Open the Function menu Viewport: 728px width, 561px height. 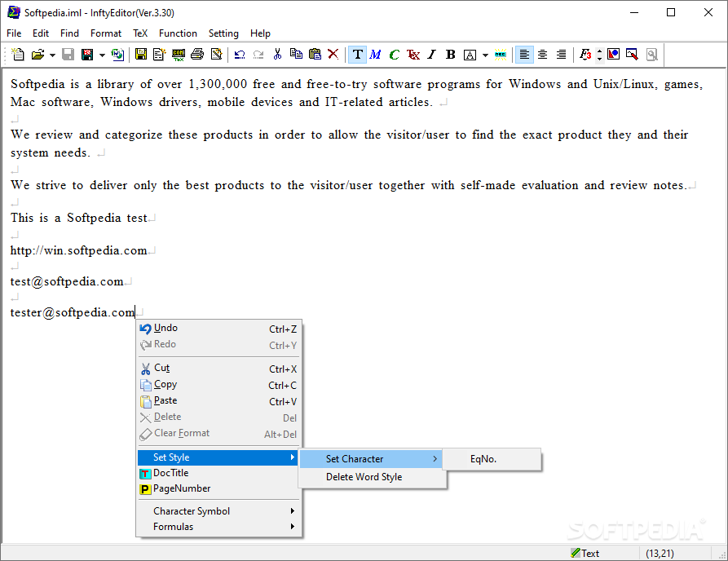pos(178,33)
